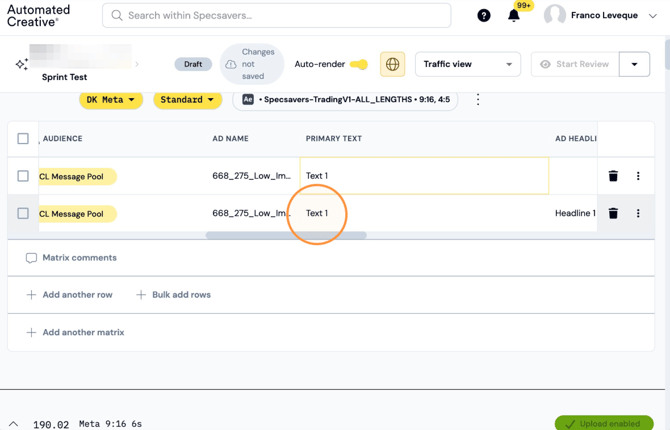Click first row CL Message Pool audience tag

tap(77, 177)
